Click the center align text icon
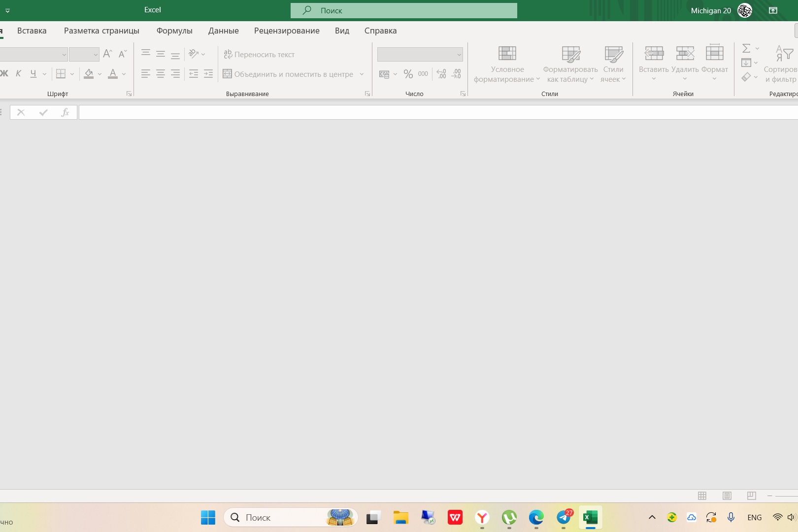The height and width of the screenshot is (532, 798). point(161,74)
